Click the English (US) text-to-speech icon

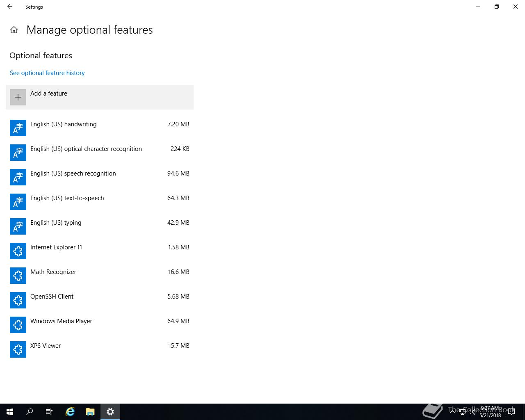(x=18, y=202)
